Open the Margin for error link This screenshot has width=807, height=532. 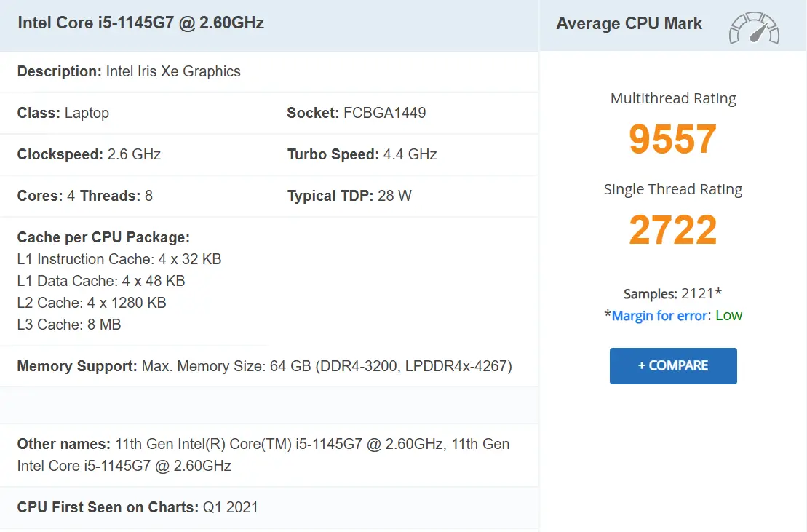click(659, 315)
